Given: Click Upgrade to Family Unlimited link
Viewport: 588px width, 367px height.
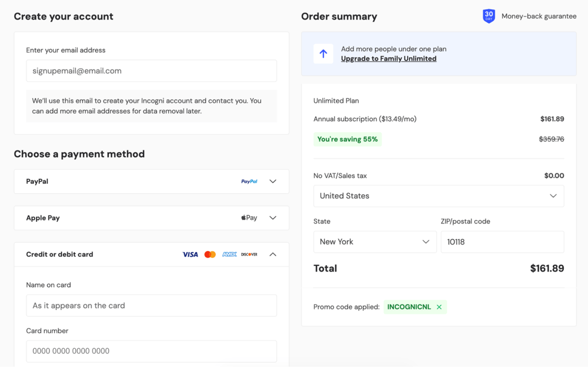Looking at the screenshot, I should [x=389, y=59].
